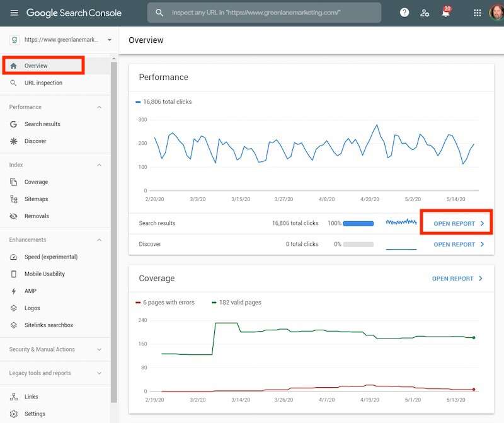
Task: Open the Logos enhancement report
Action: click(55, 308)
